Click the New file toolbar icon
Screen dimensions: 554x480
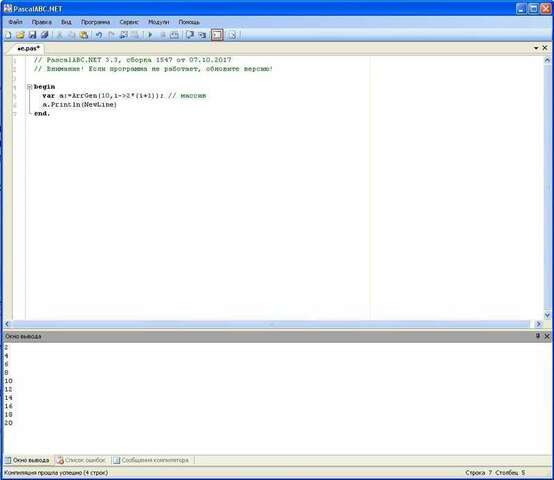pyautogui.click(x=8, y=35)
